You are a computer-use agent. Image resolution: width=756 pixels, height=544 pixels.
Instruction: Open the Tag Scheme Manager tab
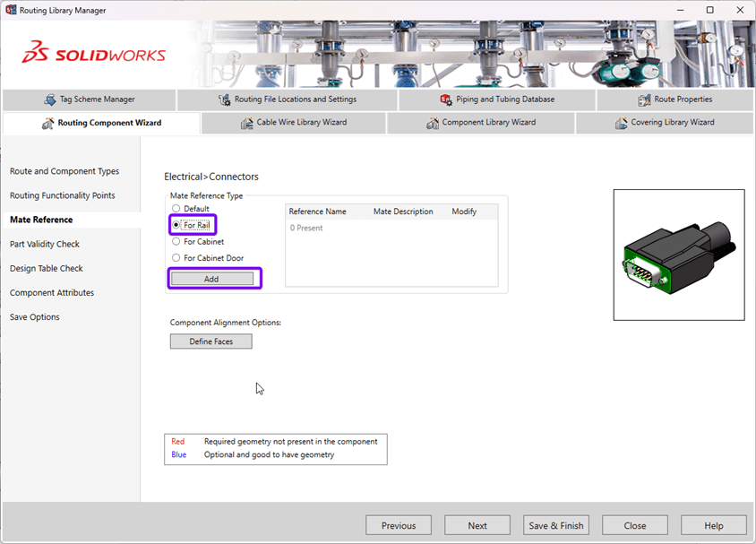[x=90, y=99]
